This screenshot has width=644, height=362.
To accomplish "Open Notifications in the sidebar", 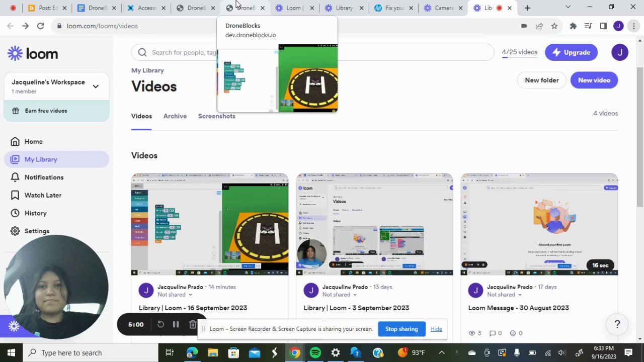I will pyautogui.click(x=44, y=177).
